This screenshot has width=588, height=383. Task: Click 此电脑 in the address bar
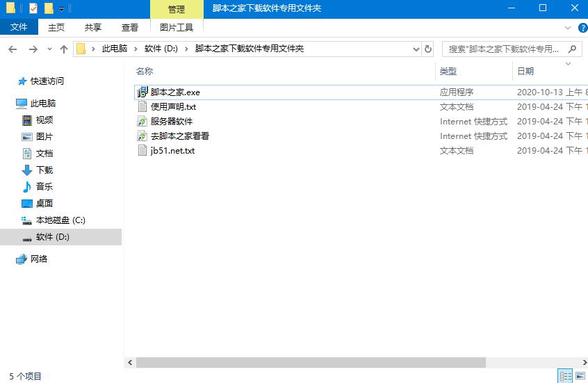click(115, 49)
